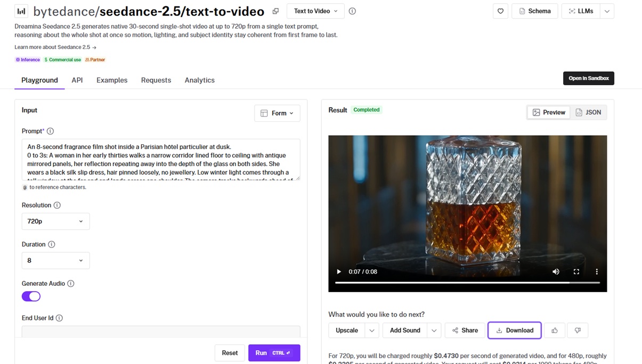The image size is (642, 364).
Task: Click the fal logo bars icon
Action: (21, 11)
